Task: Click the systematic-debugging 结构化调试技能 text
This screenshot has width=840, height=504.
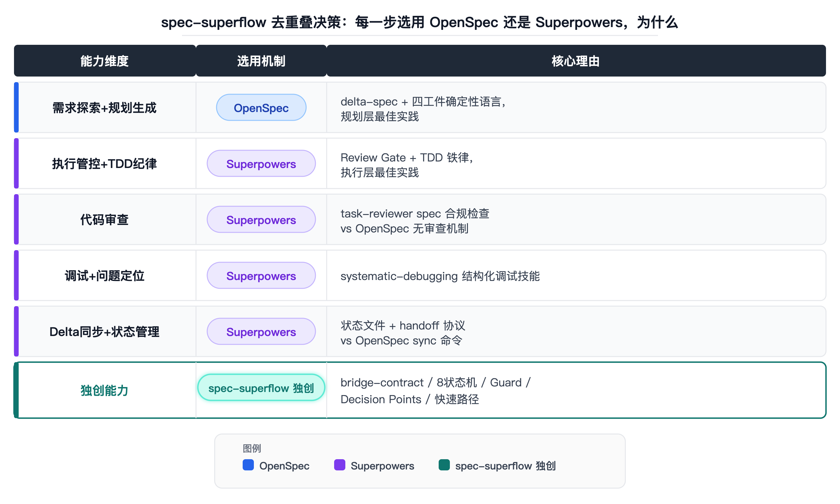Action: tap(440, 276)
